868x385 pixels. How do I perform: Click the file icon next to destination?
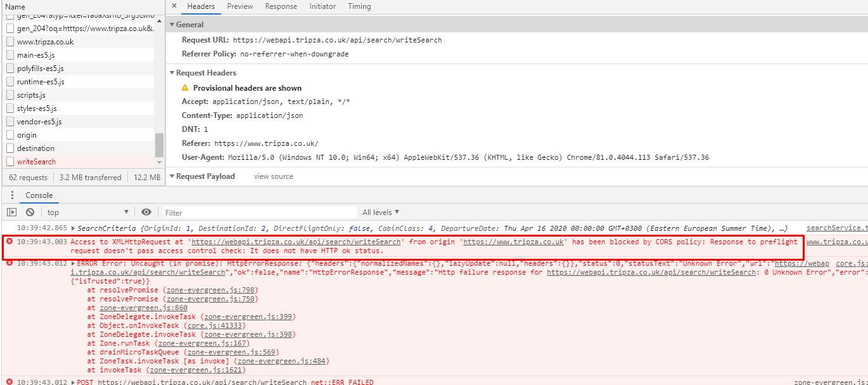(10, 148)
